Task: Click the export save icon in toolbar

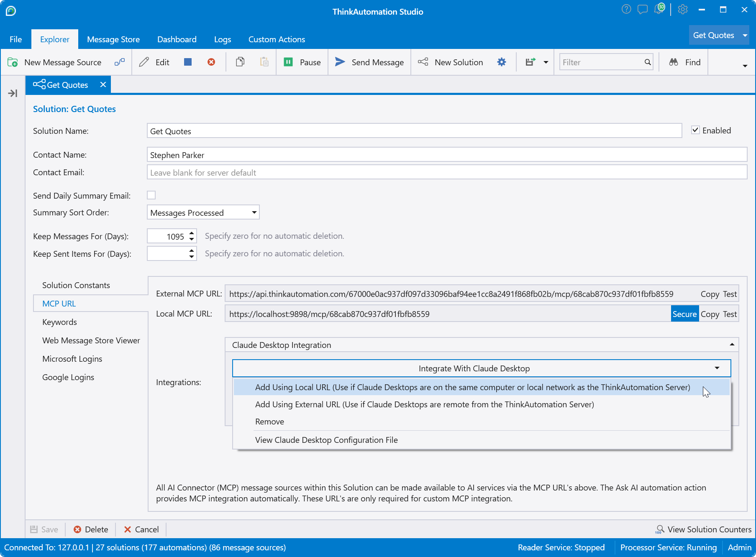Action: coord(530,62)
